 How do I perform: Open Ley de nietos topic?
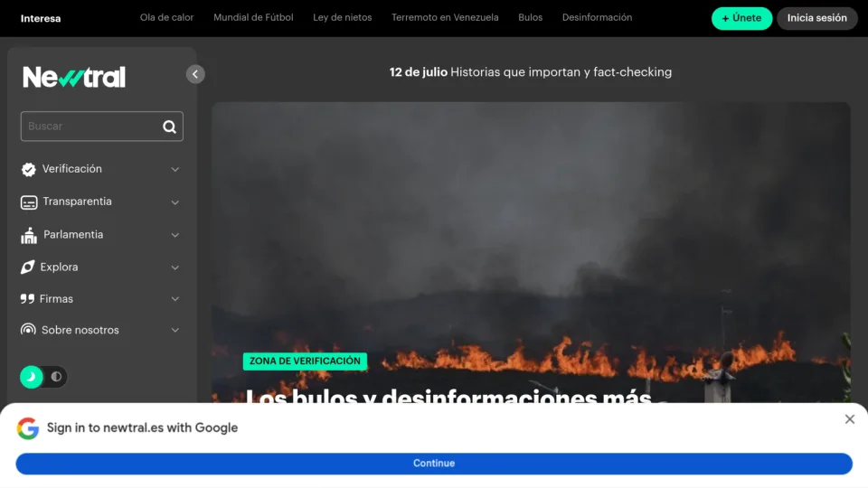tap(343, 18)
